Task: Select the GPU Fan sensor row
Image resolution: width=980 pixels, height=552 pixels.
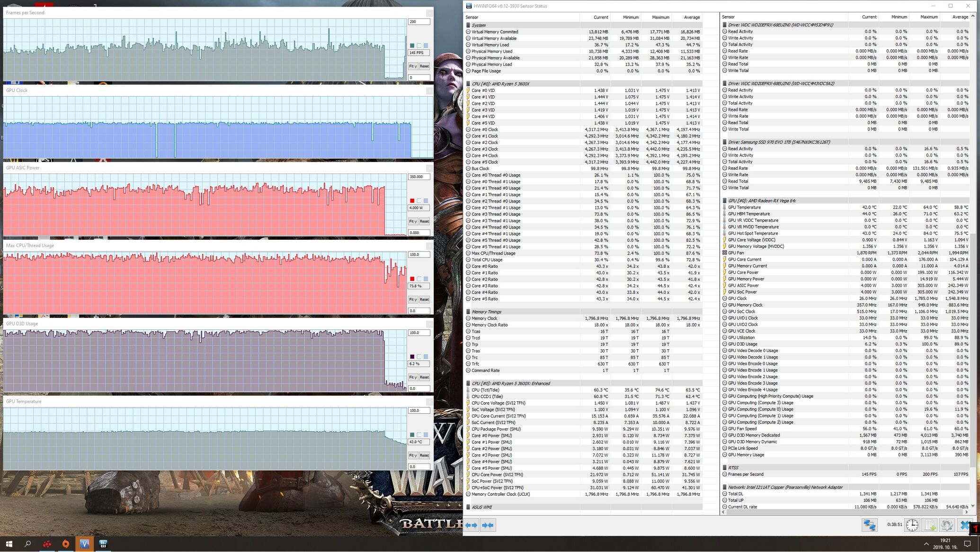Action: [846, 253]
